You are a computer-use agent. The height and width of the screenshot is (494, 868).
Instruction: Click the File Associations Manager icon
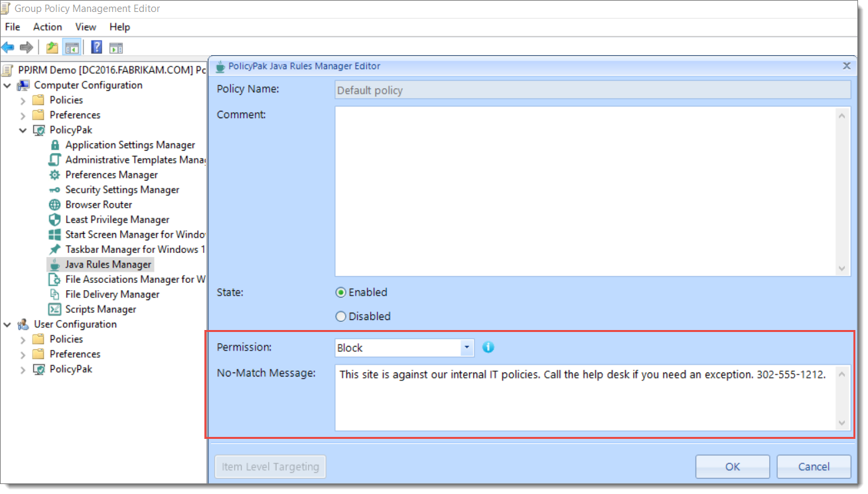[55, 280]
